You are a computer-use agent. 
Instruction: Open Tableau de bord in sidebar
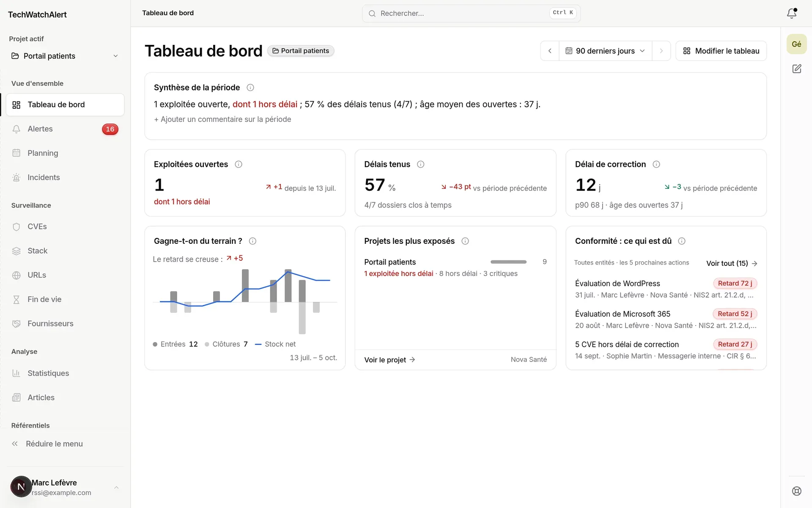(65, 105)
